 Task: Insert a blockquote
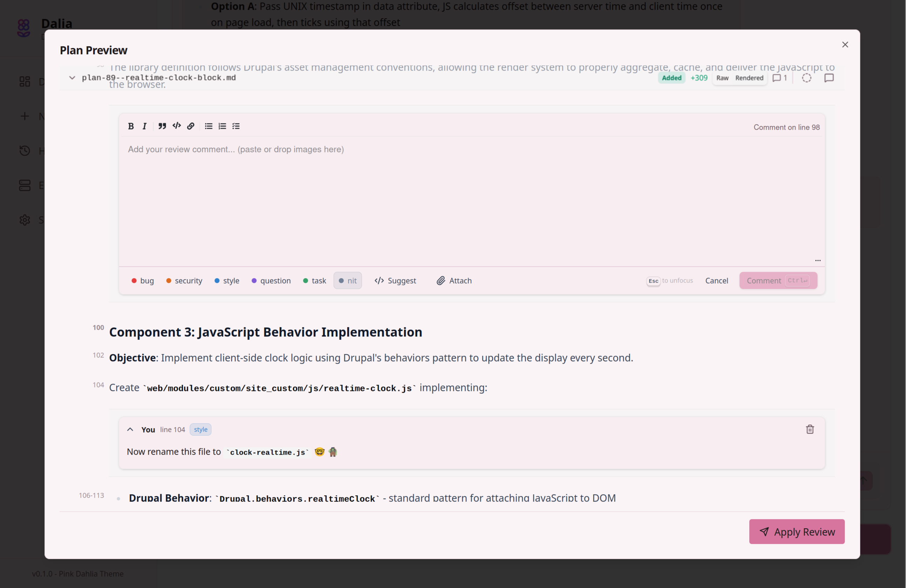click(x=162, y=126)
